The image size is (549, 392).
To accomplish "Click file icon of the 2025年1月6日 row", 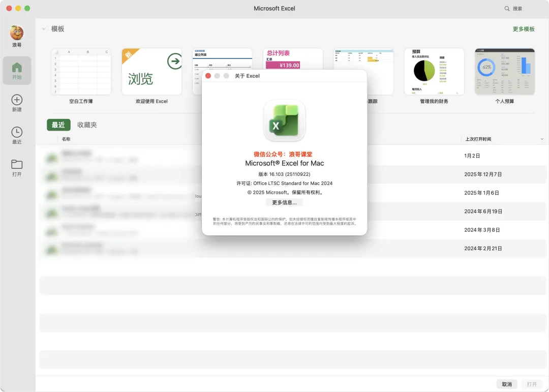I will (52, 195).
